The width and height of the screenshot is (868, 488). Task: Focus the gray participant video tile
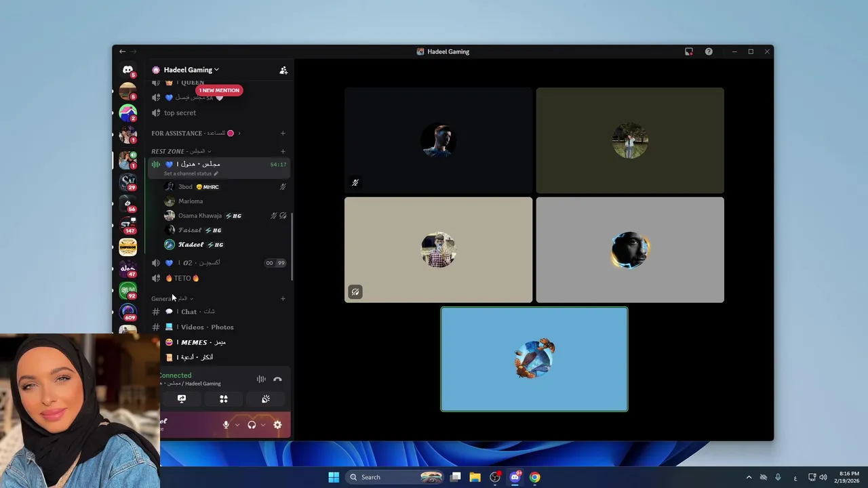(x=630, y=250)
